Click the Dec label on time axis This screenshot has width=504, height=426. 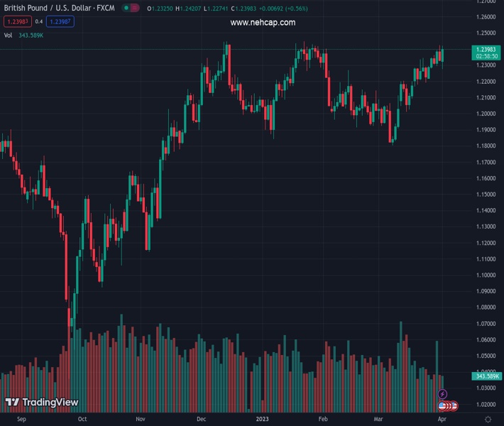pyautogui.click(x=202, y=420)
